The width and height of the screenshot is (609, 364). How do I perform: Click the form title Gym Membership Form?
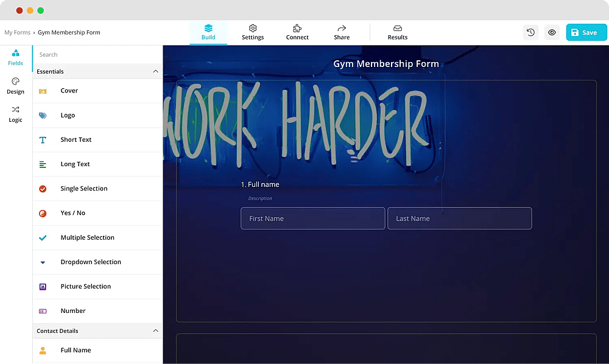click(x=386, y=64)
